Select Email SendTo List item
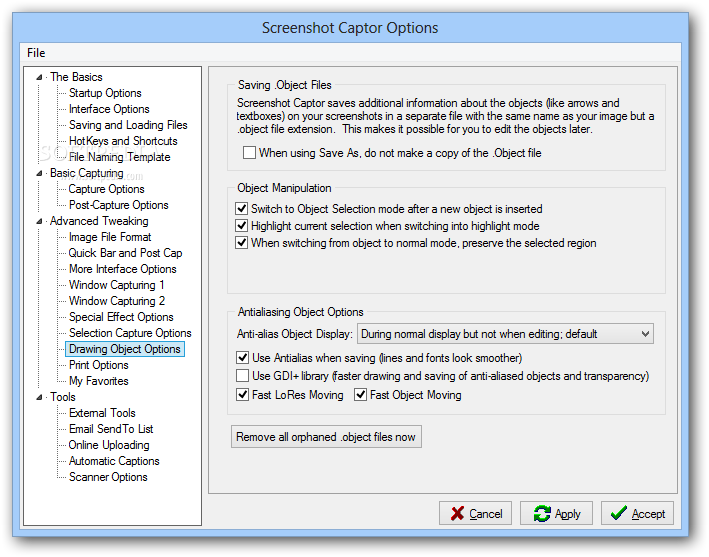 (x=111, y=429)
